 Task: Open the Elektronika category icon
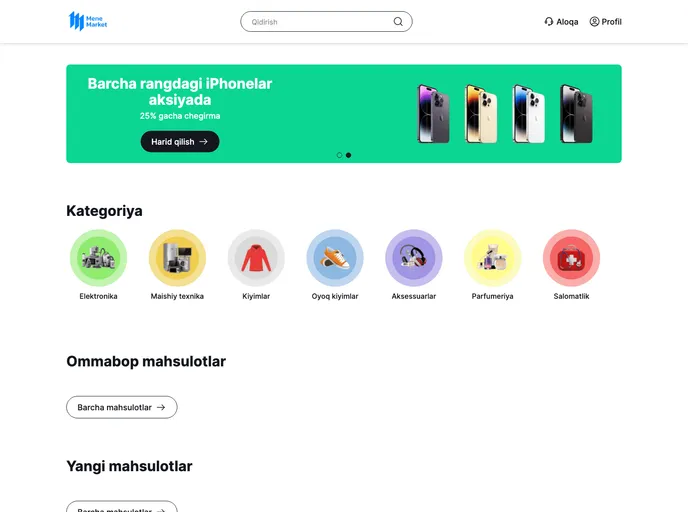[x=98, y=258]
